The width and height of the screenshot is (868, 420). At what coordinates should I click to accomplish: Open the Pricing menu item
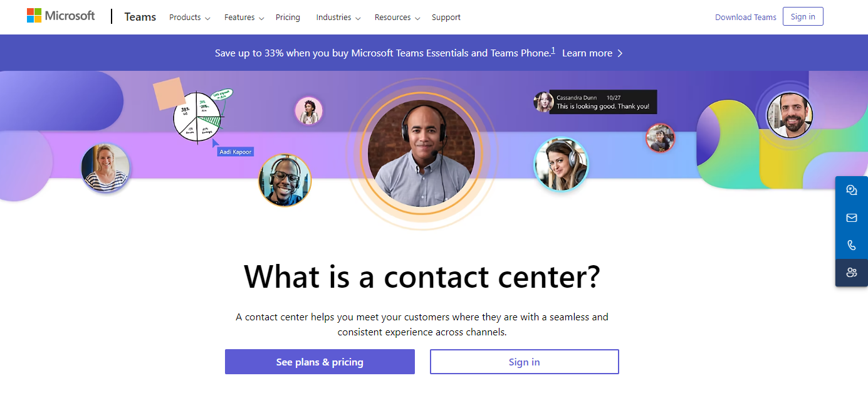click(288, 18)
